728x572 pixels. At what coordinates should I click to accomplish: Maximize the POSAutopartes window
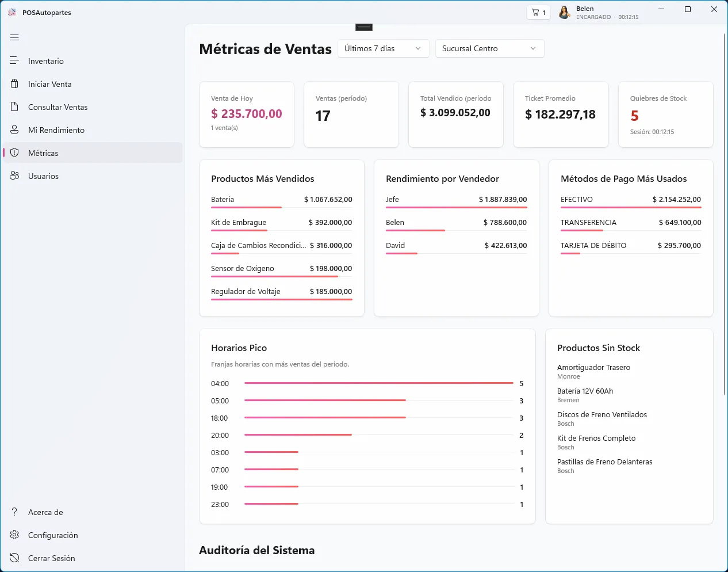[x=688, y=9]
